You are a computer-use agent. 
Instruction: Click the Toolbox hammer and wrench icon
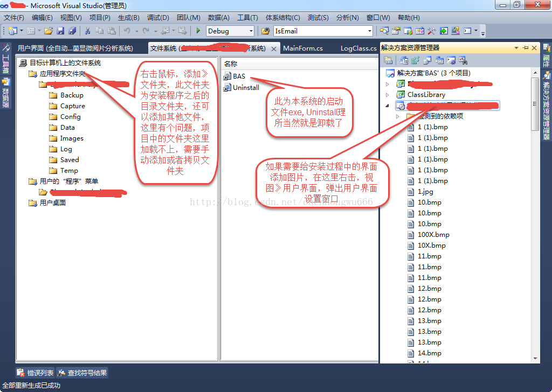point(432,31)
